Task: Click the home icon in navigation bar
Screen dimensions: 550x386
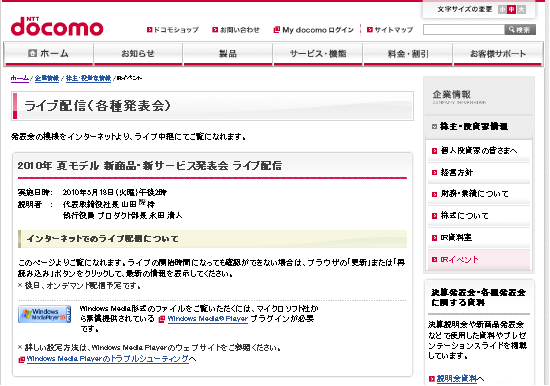Action: pos(32,53)
